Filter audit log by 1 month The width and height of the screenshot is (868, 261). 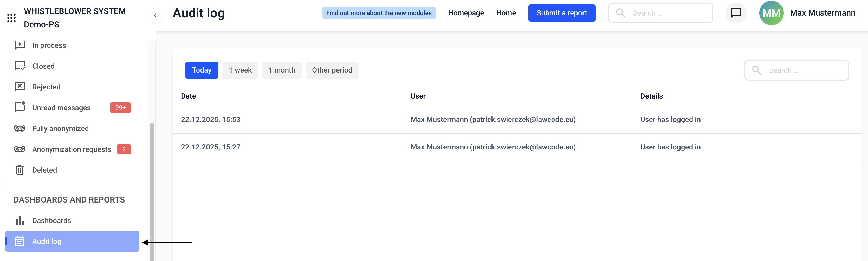pyautogui.click(x=281, y=70)
